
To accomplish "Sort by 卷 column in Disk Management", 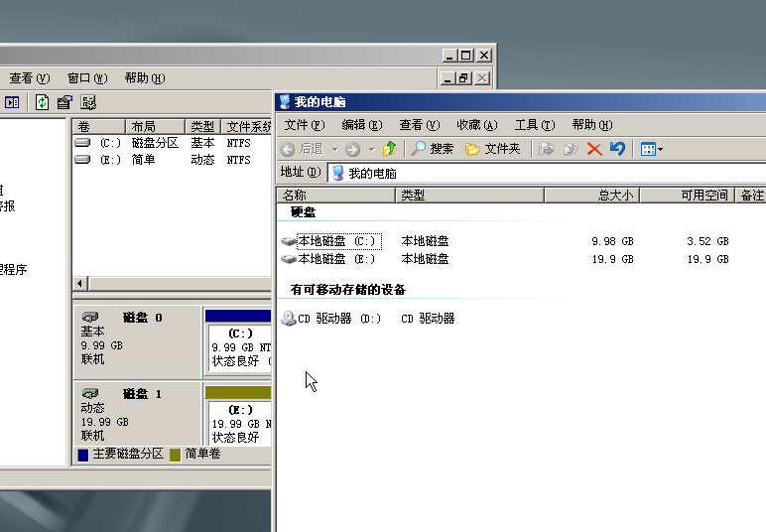I will tap(98, 126).
